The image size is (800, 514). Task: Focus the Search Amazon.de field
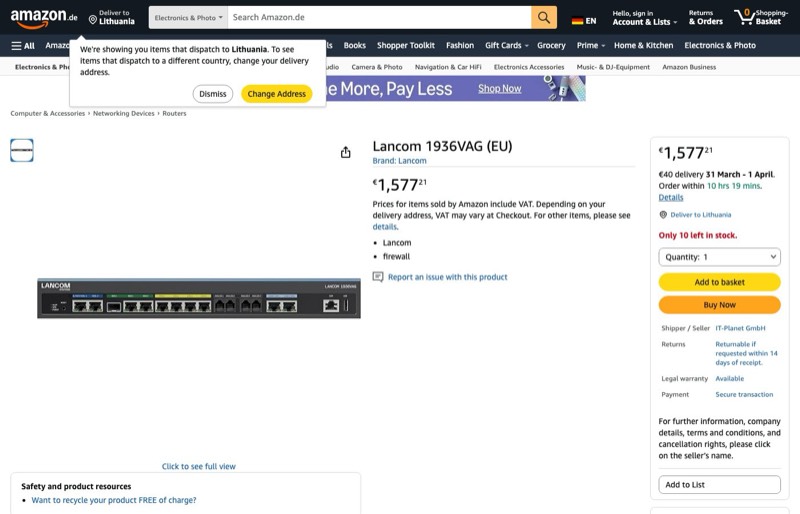point(379,17)
